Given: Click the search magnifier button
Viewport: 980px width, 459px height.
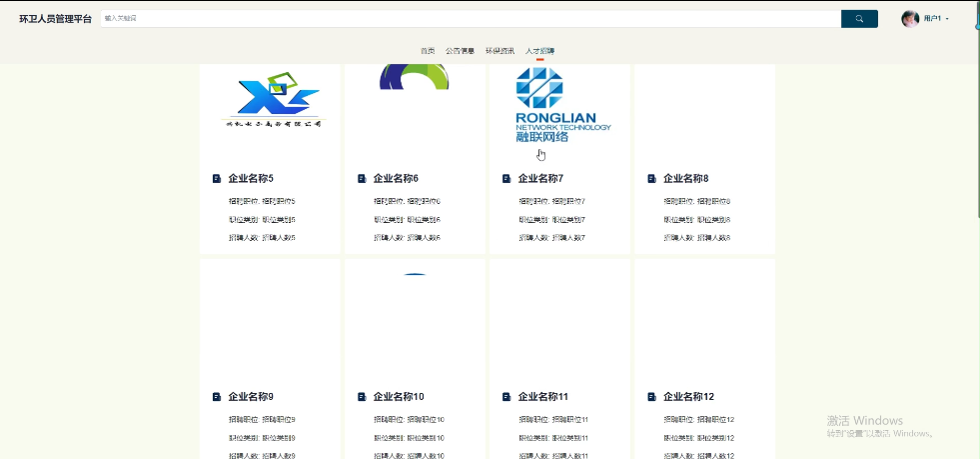Looking at the screenshot, I should point(859,19).
